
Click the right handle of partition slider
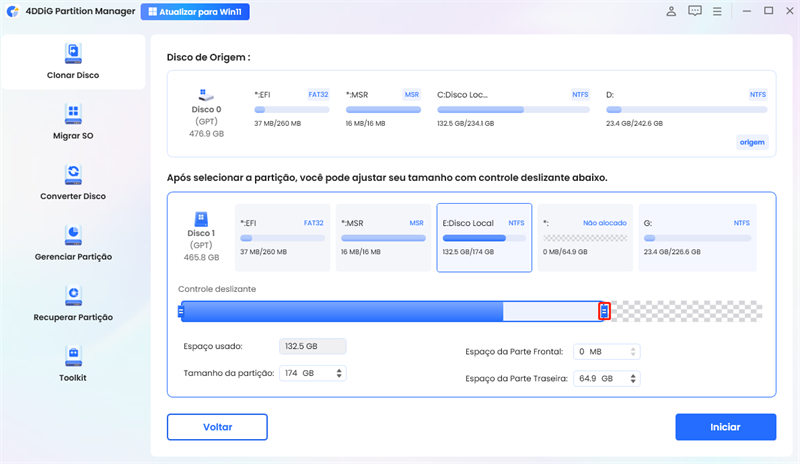click(x=604, y=312)
